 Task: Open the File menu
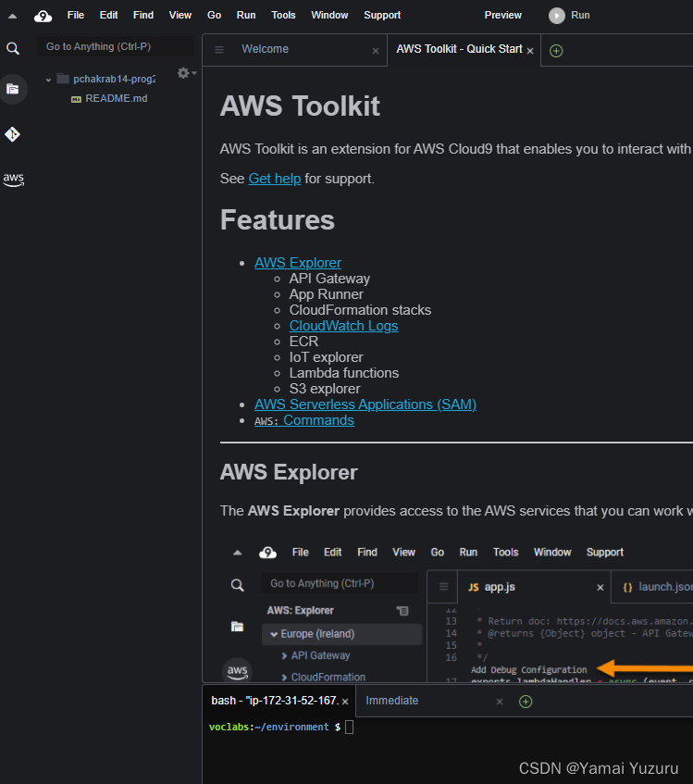(x=76, y=16)
